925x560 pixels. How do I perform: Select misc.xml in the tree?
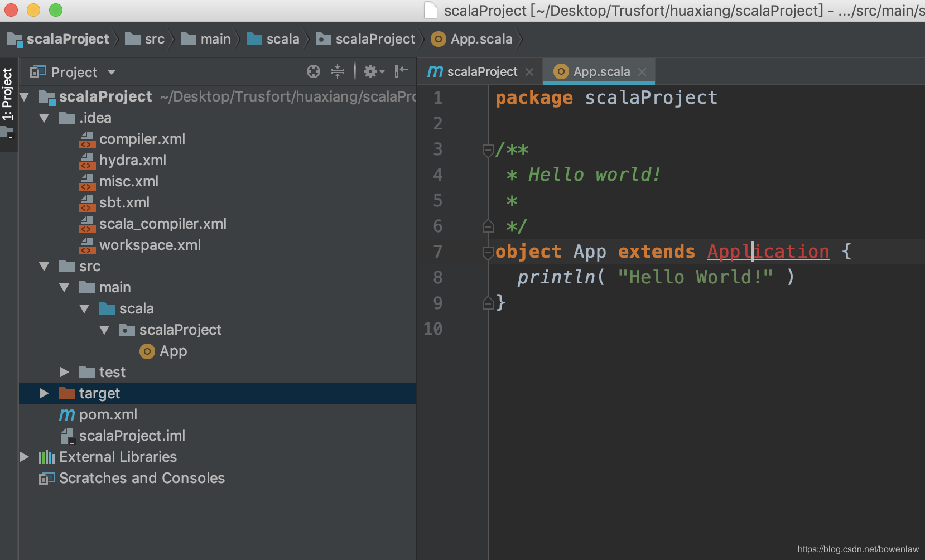pos(129,181)
